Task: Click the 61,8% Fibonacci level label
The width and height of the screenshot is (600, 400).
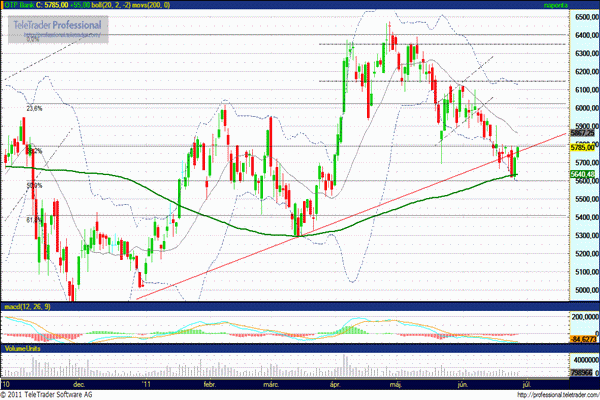Action: coord(35,219)
